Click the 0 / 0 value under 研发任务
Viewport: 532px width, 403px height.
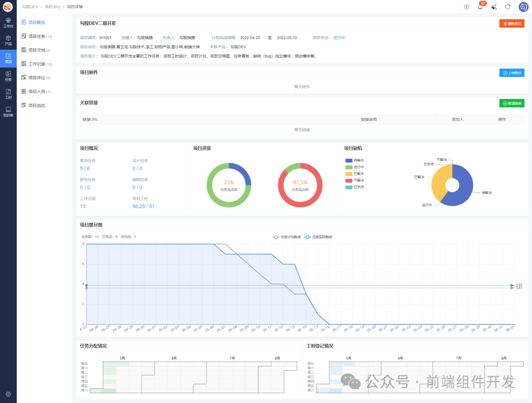(85, 187)
